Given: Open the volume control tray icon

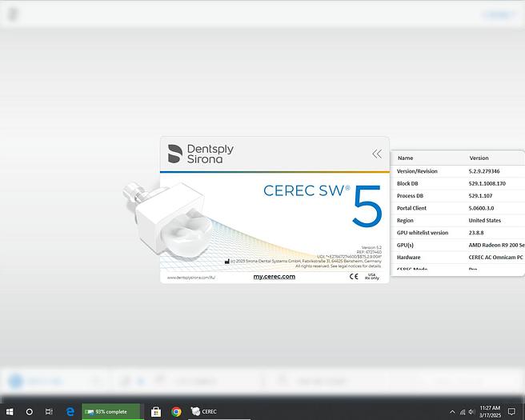Looking at the screenshot, I should pyautogui.click(x=471, y=412).
